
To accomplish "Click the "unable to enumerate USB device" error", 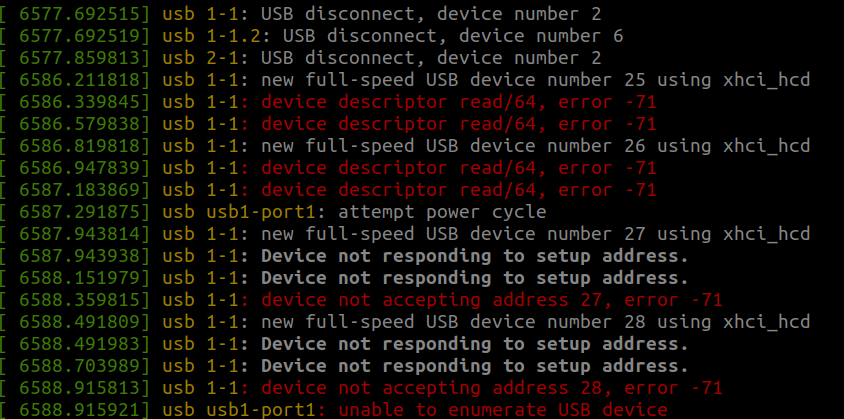I will click(503, 409).
